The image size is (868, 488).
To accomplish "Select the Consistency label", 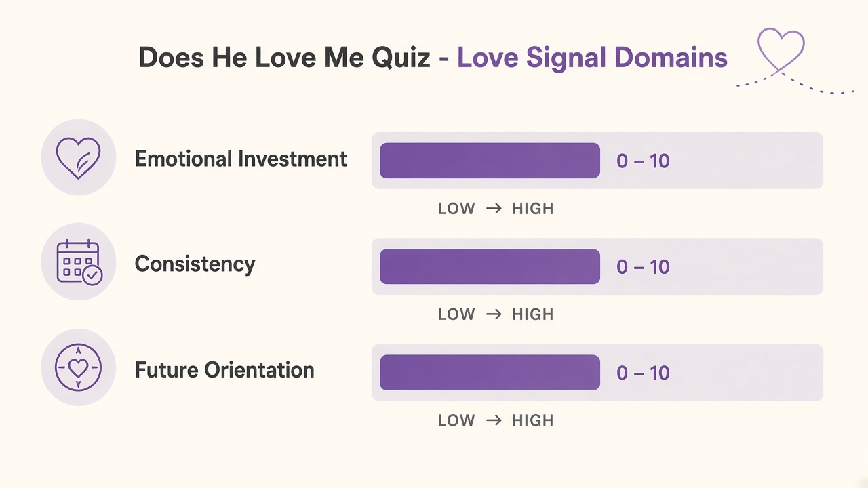I will (x=195, y=264).
